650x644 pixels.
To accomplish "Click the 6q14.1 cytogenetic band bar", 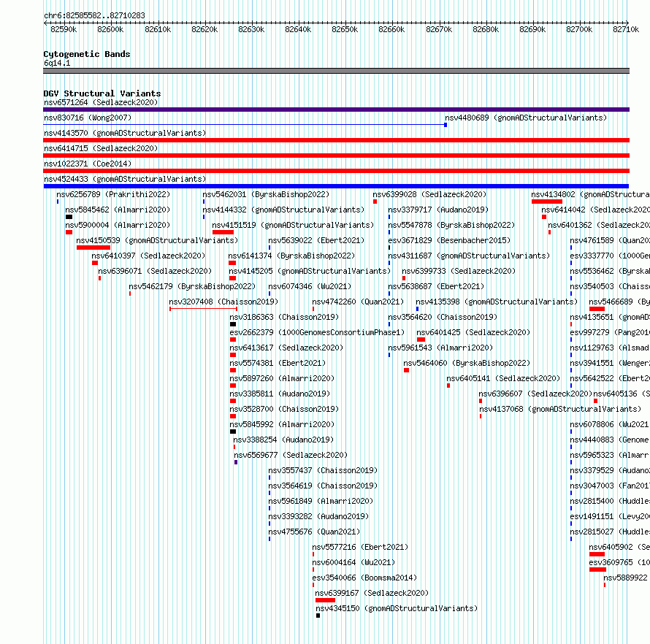I will click(x=336, y=71).
